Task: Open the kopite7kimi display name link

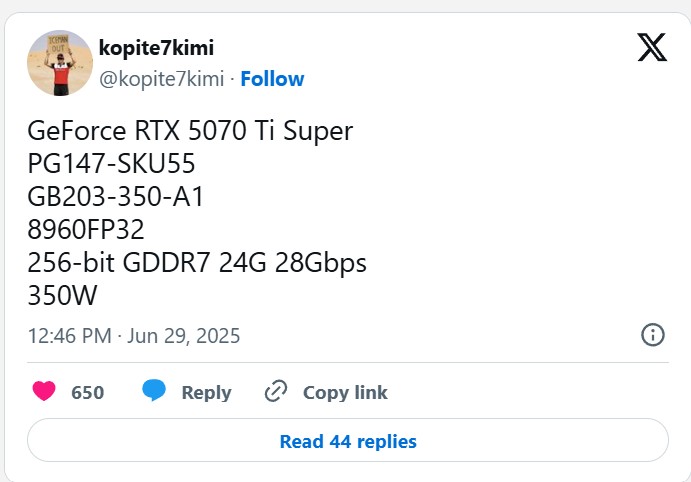Action: point(156,48)
